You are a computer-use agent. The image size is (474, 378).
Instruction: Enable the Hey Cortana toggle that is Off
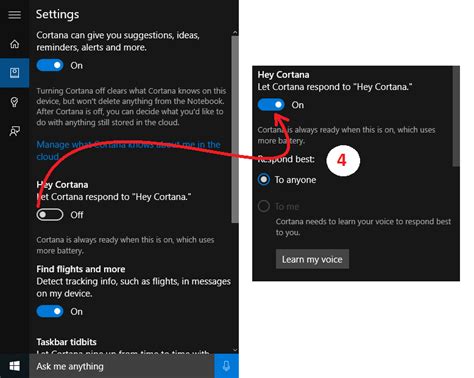(50, 215)
